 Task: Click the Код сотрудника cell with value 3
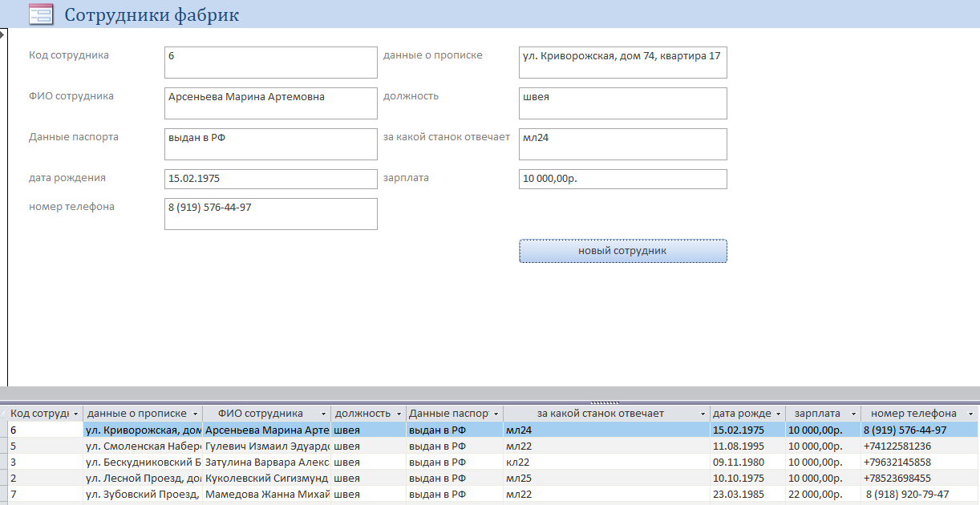point(46,462)
